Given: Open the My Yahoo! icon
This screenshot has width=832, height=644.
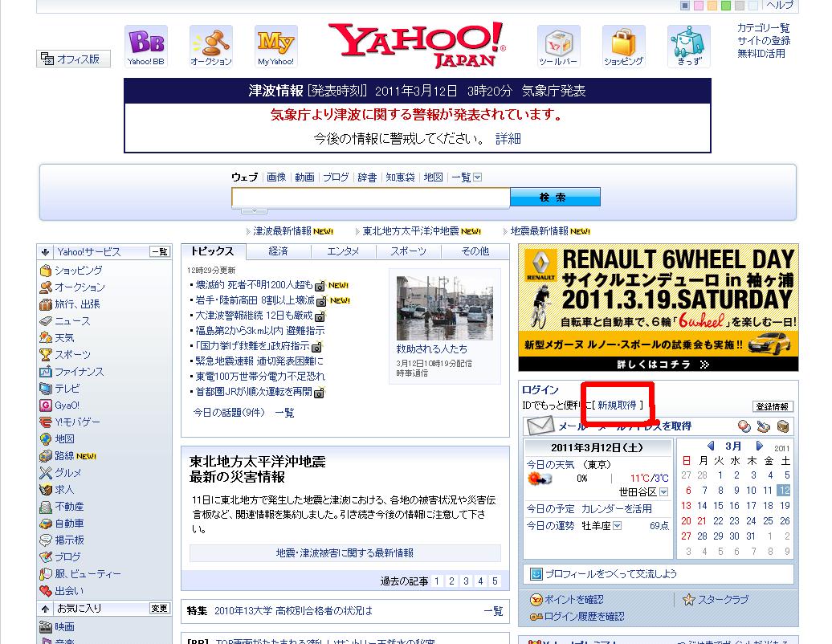Looking at the screenshot, I should tap(276, 46).
